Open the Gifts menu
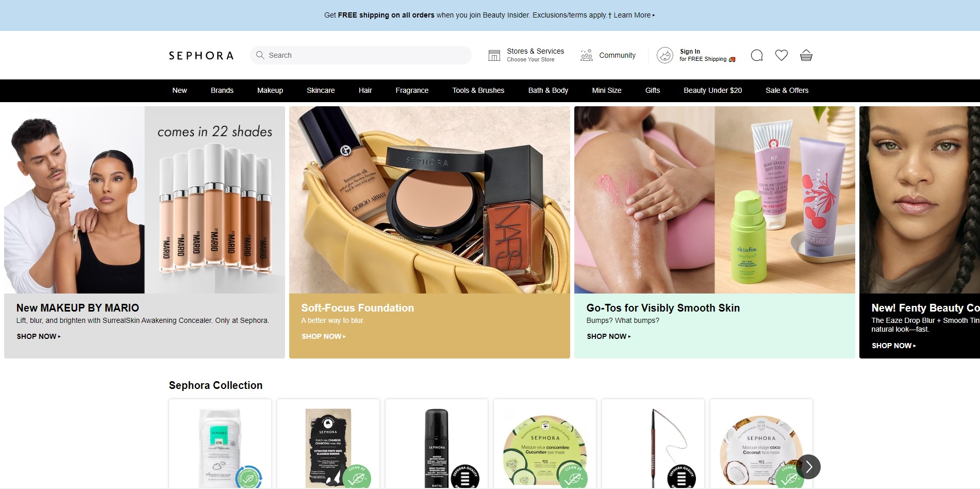980x489 pixels. pos(653,90)
